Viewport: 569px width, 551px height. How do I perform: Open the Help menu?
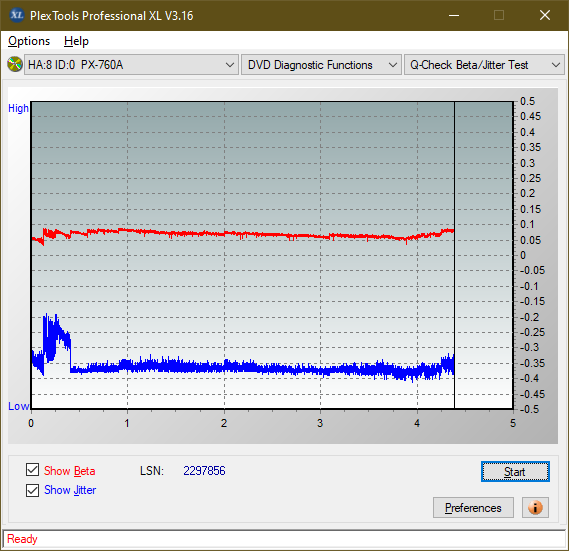(76, 41)
